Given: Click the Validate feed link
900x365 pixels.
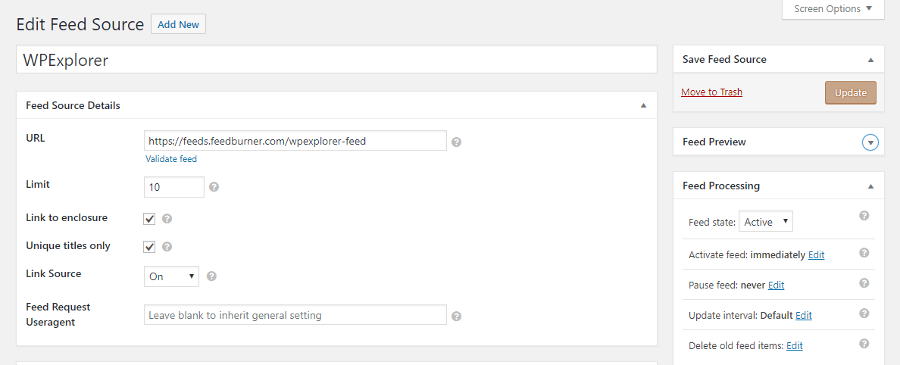Looking at the screenshot, I should (x=171, y=159).
